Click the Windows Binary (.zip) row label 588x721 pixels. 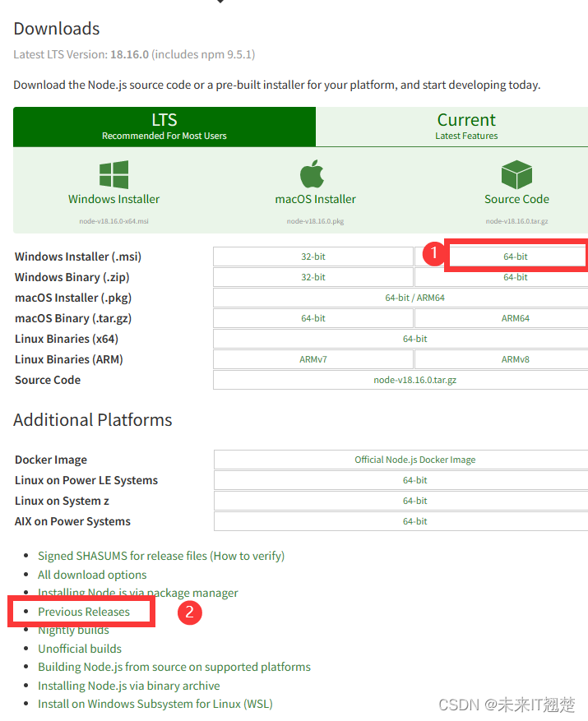pyautogui.click(x=72, y=277)
